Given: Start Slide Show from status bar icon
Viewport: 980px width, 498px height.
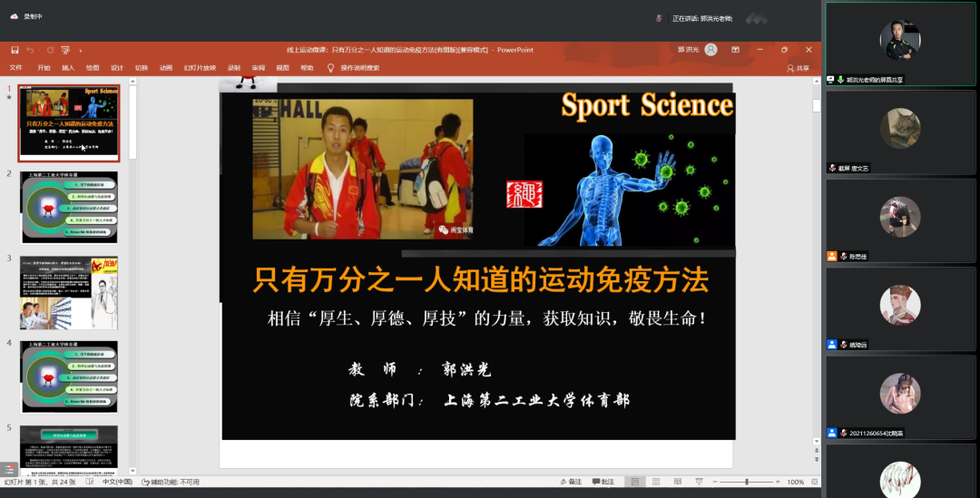Looking at the screenshot, I should tap(697, 482).
